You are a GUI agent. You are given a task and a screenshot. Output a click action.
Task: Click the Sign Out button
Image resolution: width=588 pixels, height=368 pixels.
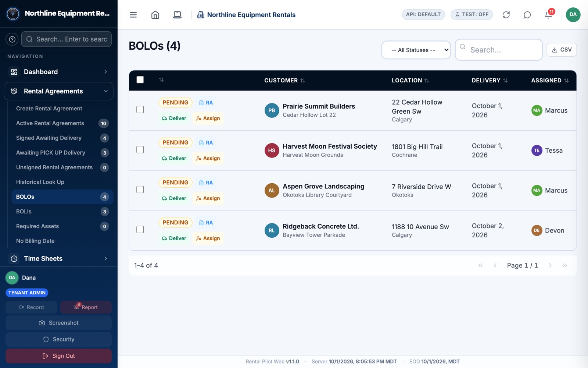(58, 356)
